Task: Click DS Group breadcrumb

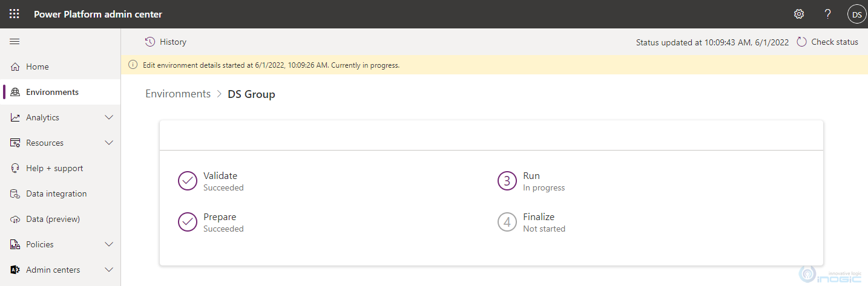Action: pyautogui.click(x=251, y=94)
